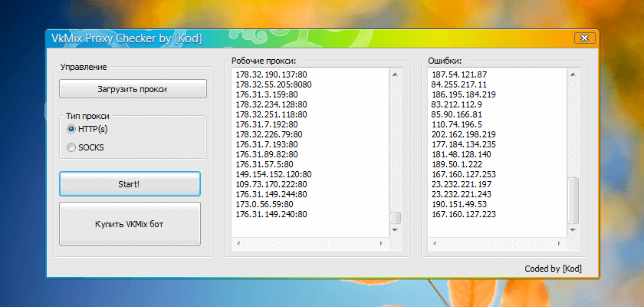Select error entry 23.232.221.197
Screen dimensions: 644x307
(x=462, y=184)
